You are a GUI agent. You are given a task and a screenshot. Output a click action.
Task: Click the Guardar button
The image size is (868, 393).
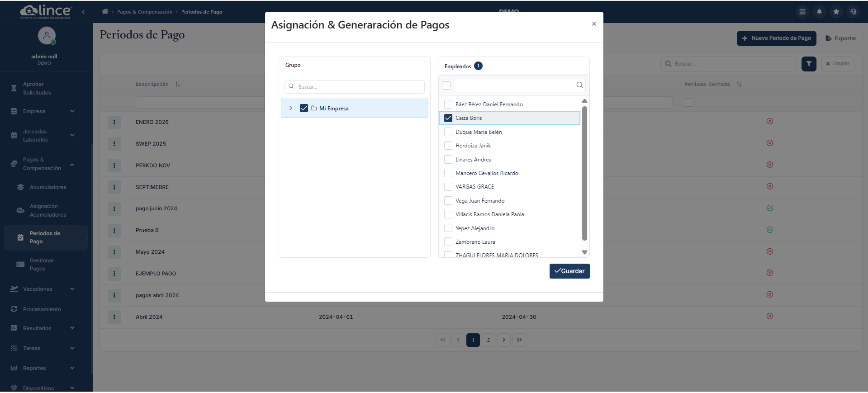[569, 271]
